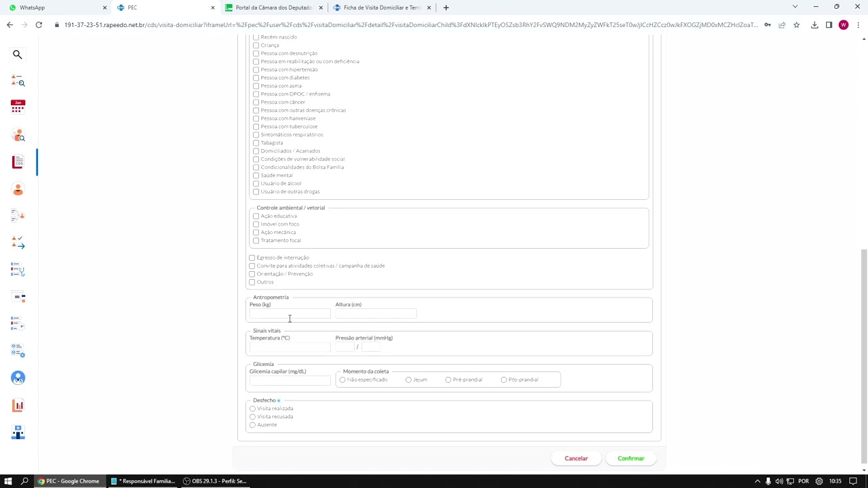The height and width of the screenshot is (488, 868).
Task: Open OBS 29.1.3 taskbar window
Action: point(216,481)
